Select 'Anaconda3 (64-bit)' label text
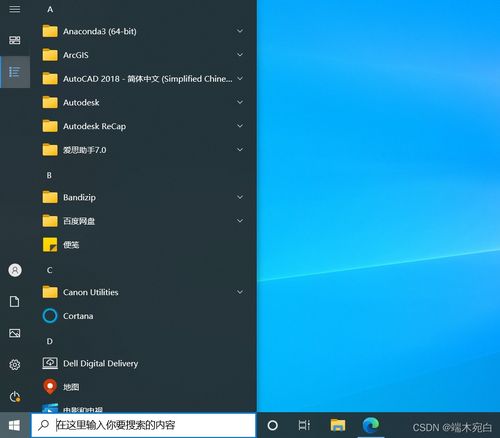500x438 pixels. (x=100, y=31)
